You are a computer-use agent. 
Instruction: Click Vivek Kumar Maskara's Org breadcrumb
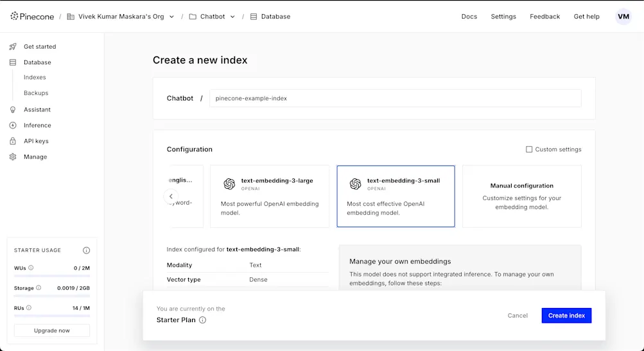tap(121, 17)
